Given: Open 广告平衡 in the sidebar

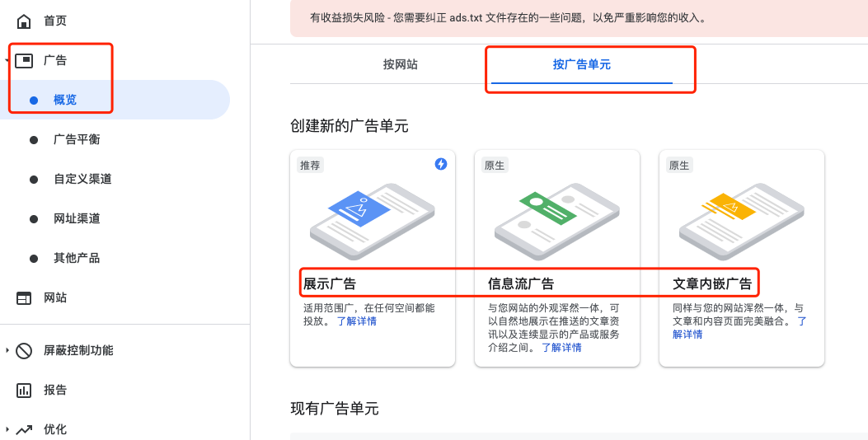Looking at the screenshot, I should pyautogui.click(x=77, y=139).
